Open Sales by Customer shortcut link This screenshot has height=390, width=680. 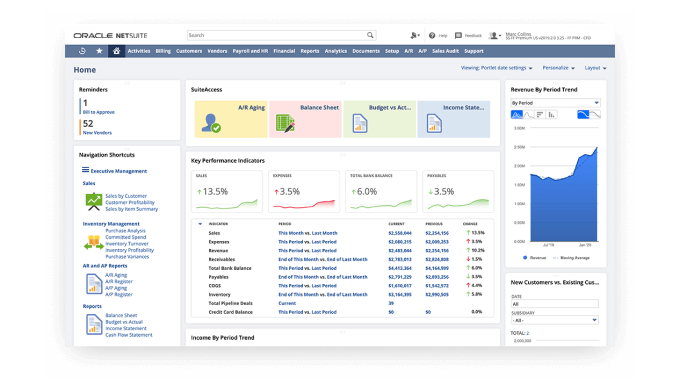pos(126,196)
